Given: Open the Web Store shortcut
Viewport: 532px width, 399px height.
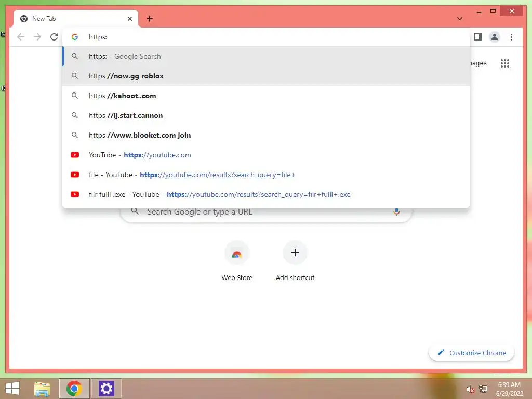Looking at the screenshot, I should point(237,261).
